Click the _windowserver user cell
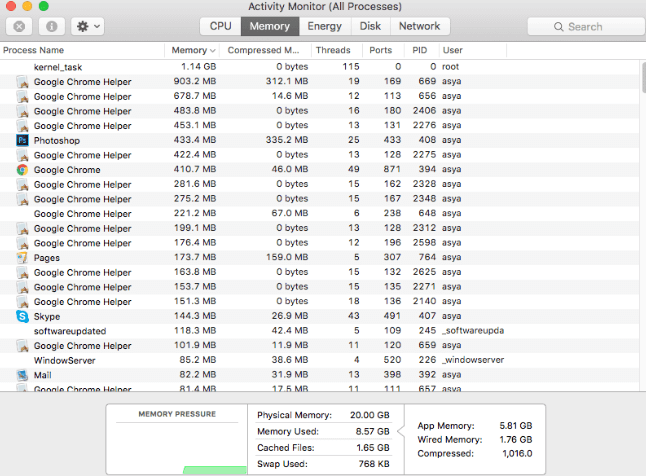 (x=473, y=360)
